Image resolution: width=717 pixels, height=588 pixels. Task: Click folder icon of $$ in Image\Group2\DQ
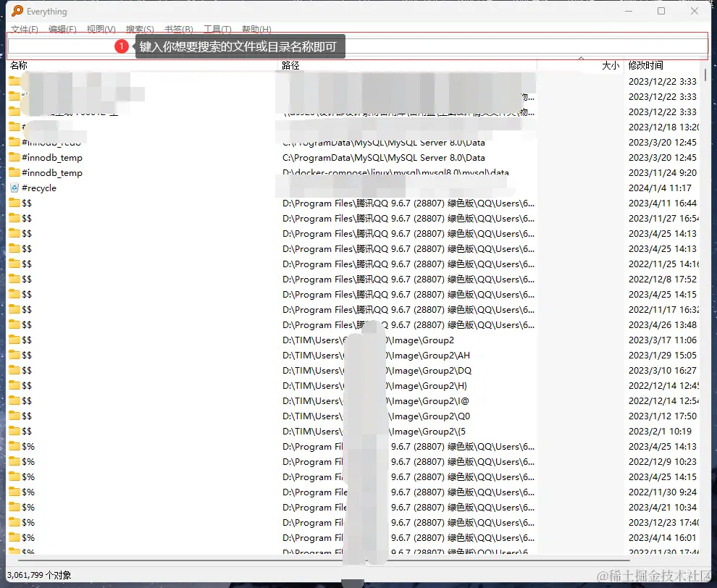[x=14, y=370]
